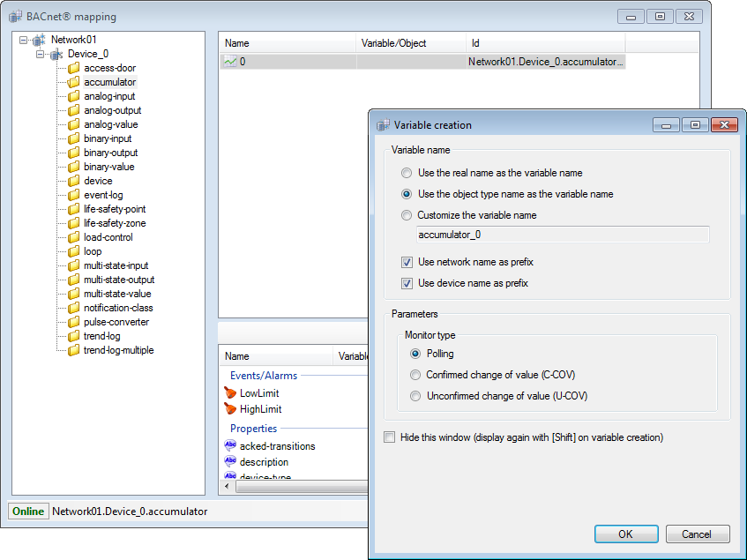
Task: Click the left arrow of horizontal scrollbar
Action: tap(227, 487)
